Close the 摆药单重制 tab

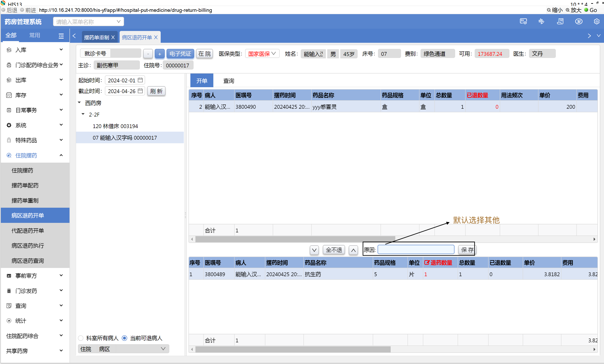click(113, 37)
